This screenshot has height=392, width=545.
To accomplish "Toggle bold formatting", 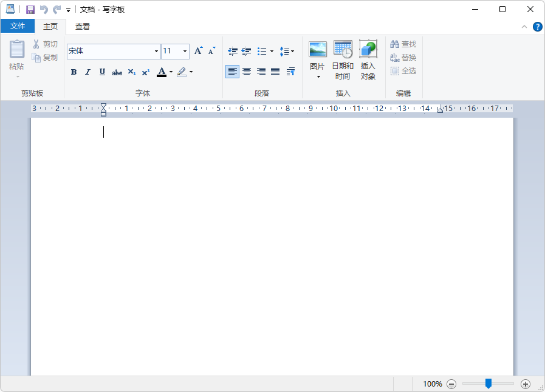I will [x=74, y=72].
